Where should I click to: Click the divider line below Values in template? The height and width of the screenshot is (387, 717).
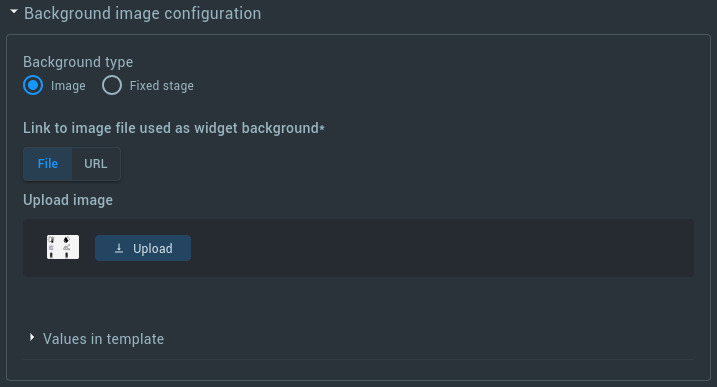tap(358, 360)
